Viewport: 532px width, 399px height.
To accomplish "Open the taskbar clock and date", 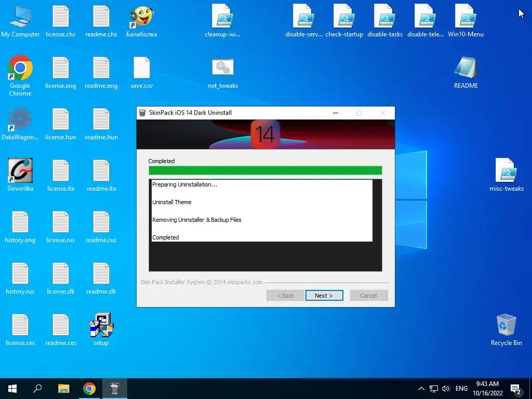I will [x=487, y=389].
